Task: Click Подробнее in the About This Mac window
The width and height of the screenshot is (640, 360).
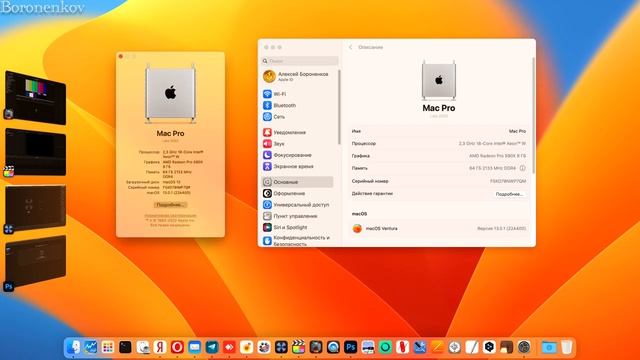Action: [170, 205]
